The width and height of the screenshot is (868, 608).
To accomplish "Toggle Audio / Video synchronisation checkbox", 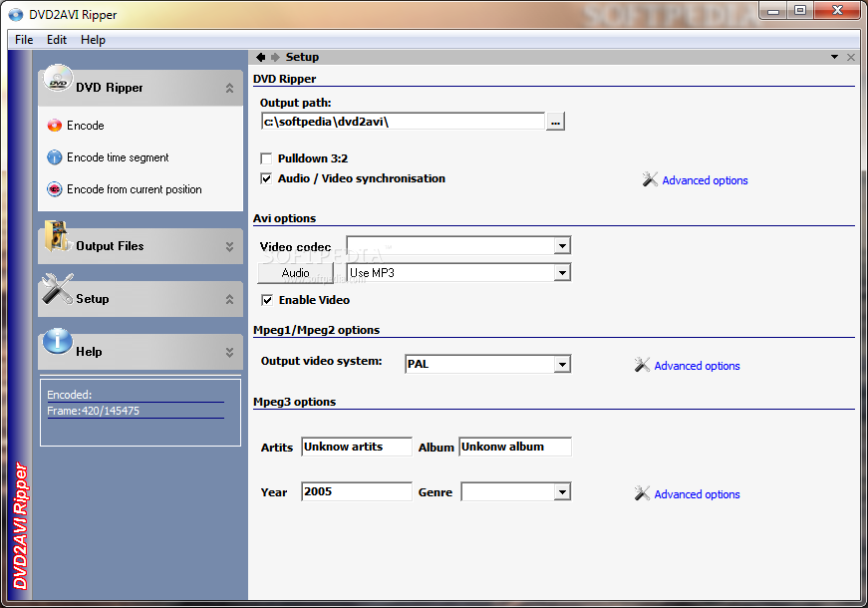I will [x=266, y=178].
